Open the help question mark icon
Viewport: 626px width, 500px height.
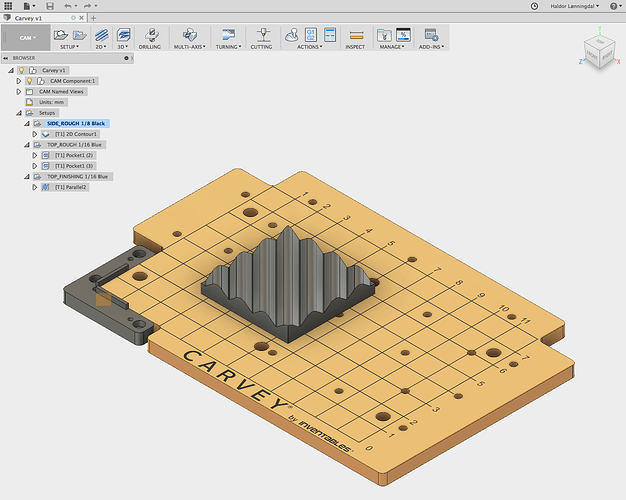[614, 6]
